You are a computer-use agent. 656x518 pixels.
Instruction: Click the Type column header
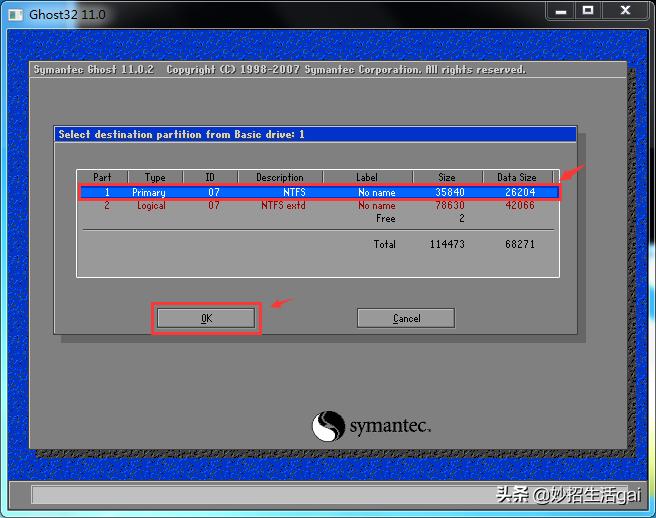coord(155,177)
